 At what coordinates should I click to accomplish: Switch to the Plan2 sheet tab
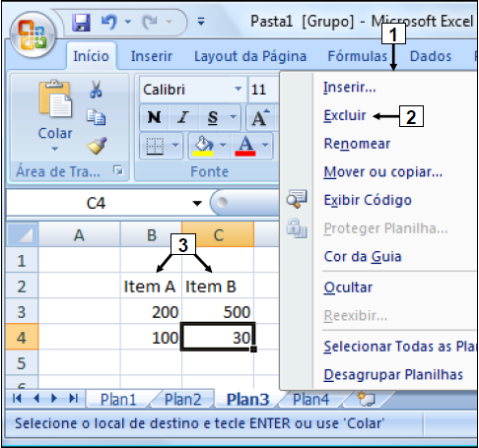(182, 400)
